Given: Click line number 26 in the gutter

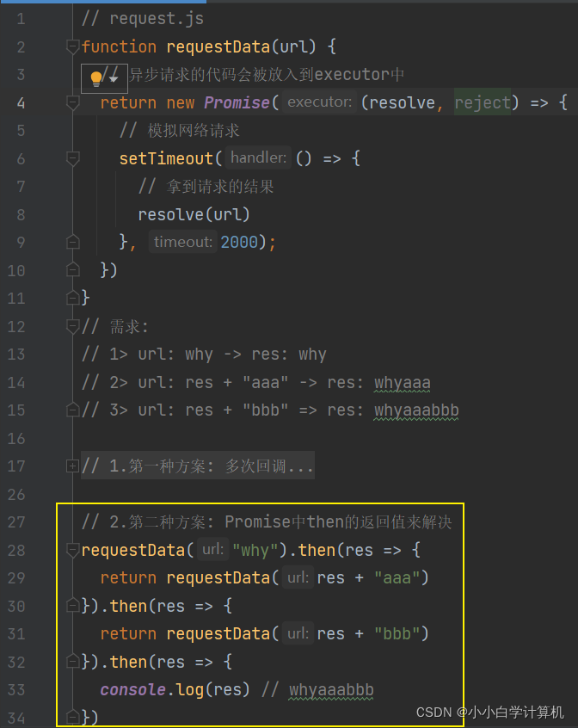Looking at the screenshot, I should coord(16,495).
